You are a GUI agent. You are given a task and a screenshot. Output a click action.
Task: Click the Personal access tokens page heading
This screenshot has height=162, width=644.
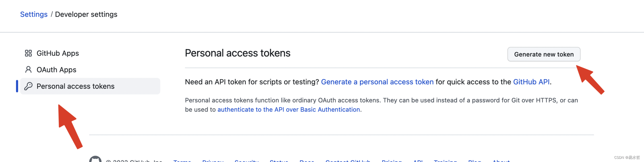(238, 53)
